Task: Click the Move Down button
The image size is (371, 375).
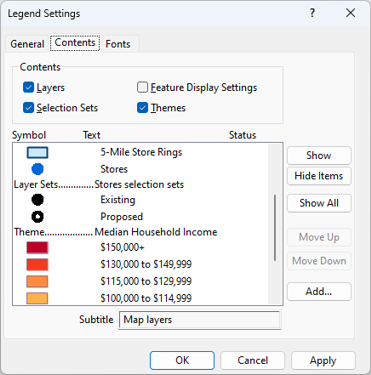Action: (x=319, y=261)
